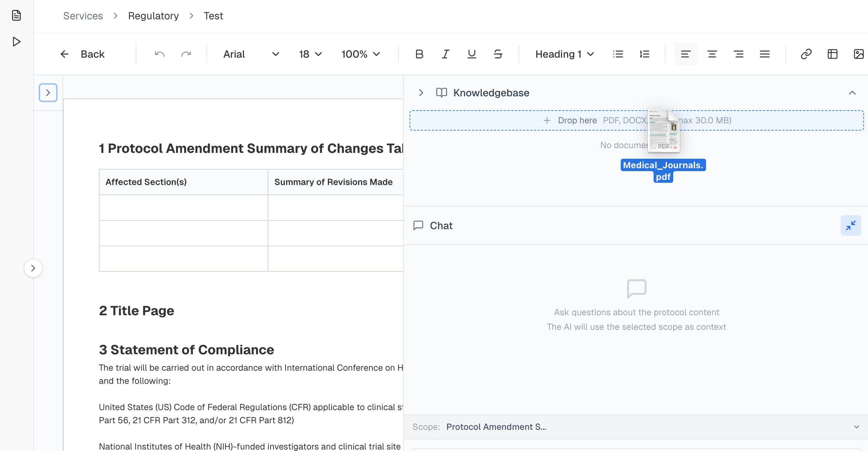Open the document pages sidebar icon

pyautogui.click(x=16, y=16)
